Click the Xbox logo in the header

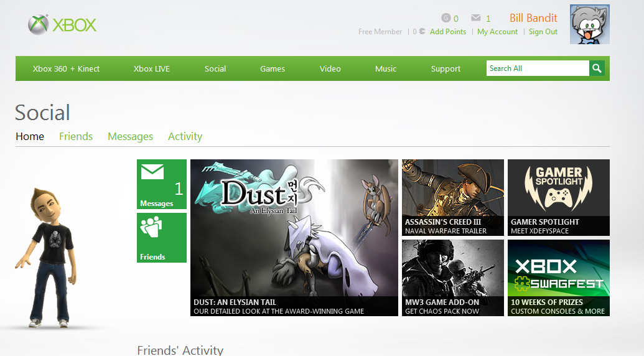(62, 25)
